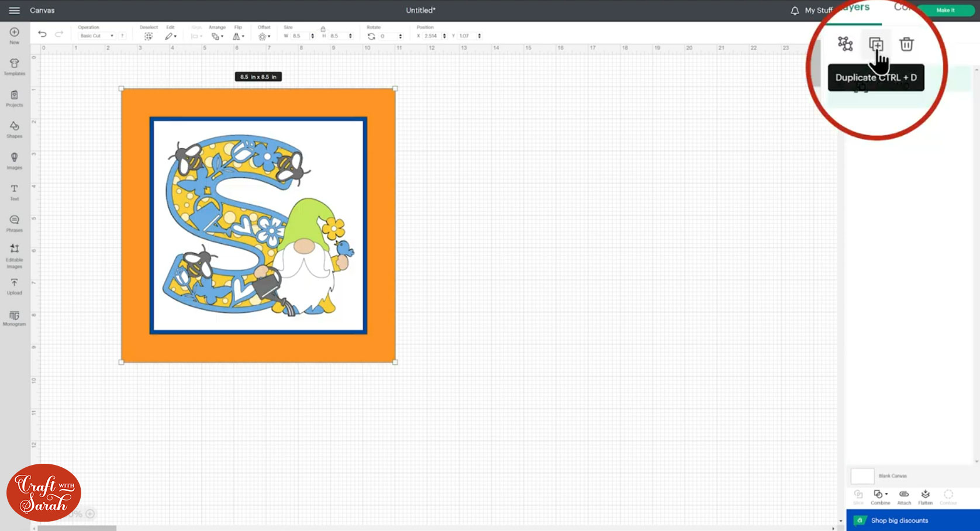Click the Contour tool
This screenshot has width=980, height=531.
tap(948, 497)
